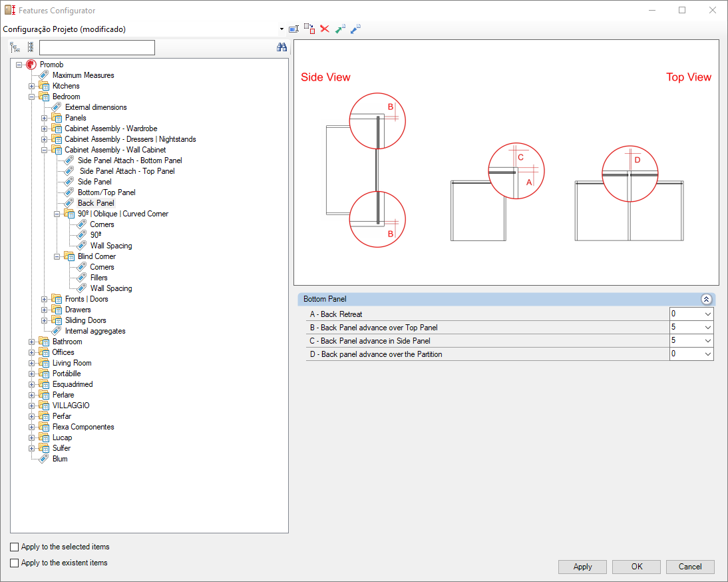The image size is (728, 582).
Task: Select the Perlare tree item
Action: pyautogui.click(x=63, y=395)
